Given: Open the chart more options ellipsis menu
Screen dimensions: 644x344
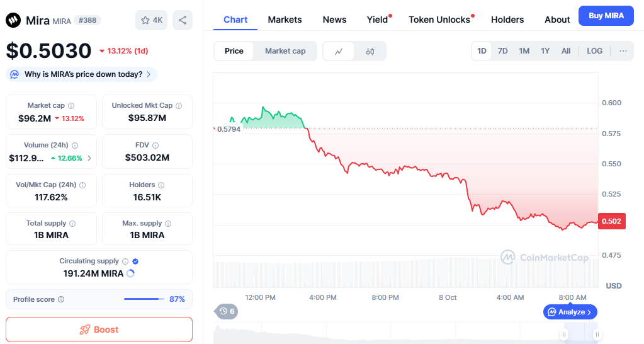Looking at the screenshot, I should pos(623,51).
